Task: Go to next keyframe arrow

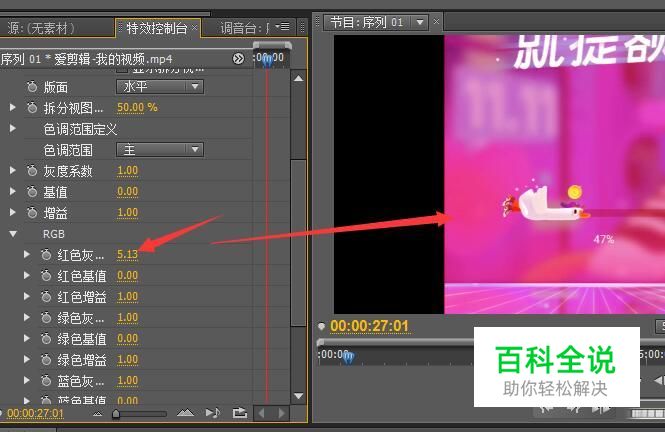Action: click(282, 413)
